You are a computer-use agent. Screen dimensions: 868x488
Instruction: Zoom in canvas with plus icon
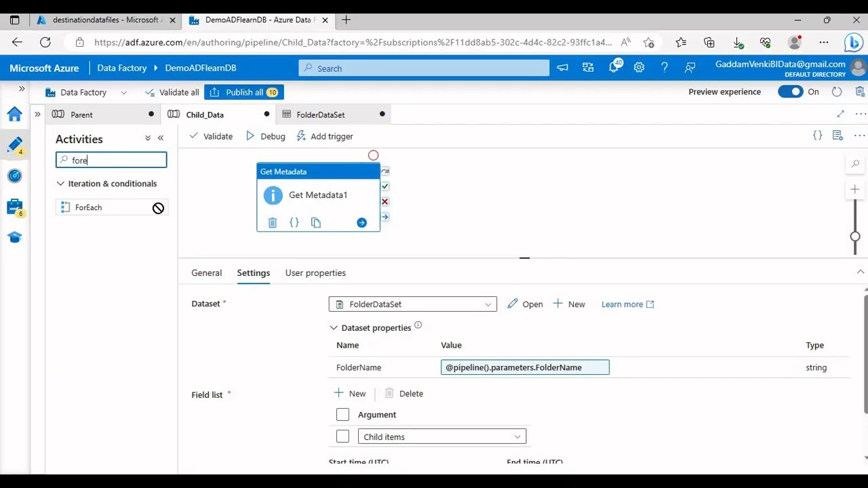pyautogui.click(x=855, y=189)
